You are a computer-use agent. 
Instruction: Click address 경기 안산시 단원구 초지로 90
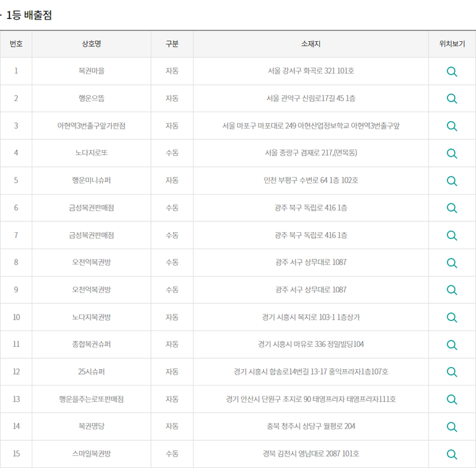pyautogui.click(x=268, y=399)
